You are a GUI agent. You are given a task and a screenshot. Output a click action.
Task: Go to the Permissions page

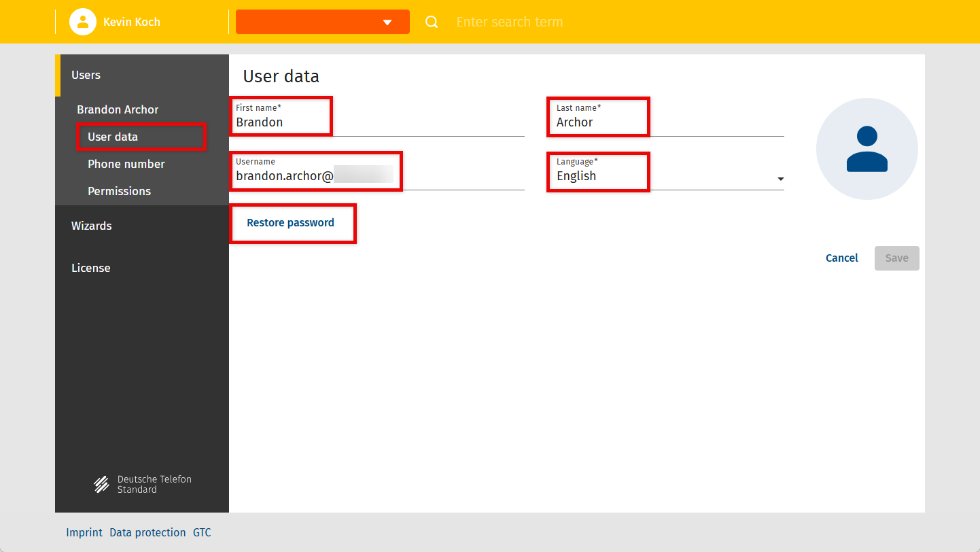pyautogui.click(x=120, y=191)
